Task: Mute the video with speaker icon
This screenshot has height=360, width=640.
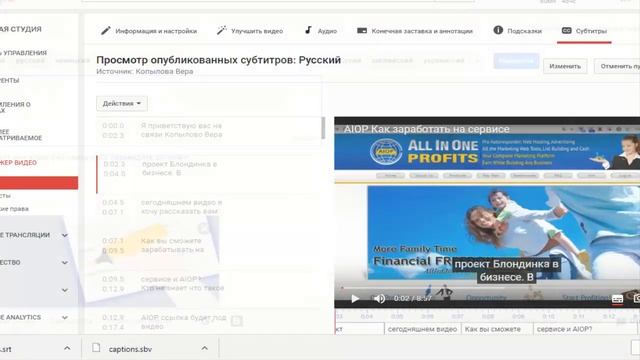Action: pyautogui.click(x=379, y=299)
